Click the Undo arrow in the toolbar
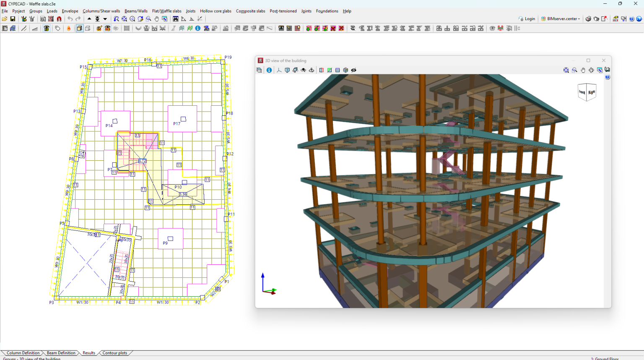 pos(70,19)
